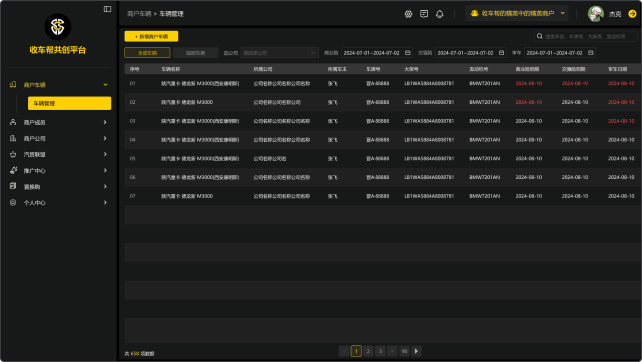Click the 商业险 date range field
This screenshot has height=362, width=642.
pyautogui.click(x=377, y=52)
